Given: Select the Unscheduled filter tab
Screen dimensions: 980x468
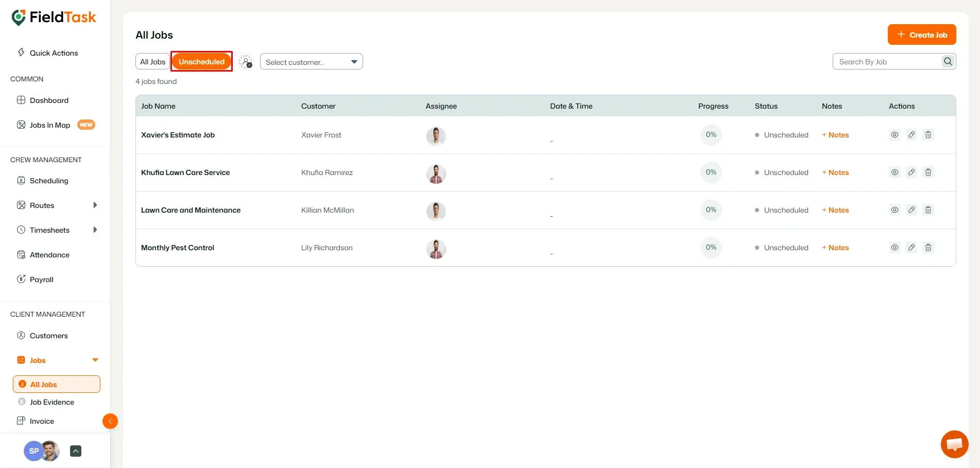Looking at the screenshot, I should [202, 62].
